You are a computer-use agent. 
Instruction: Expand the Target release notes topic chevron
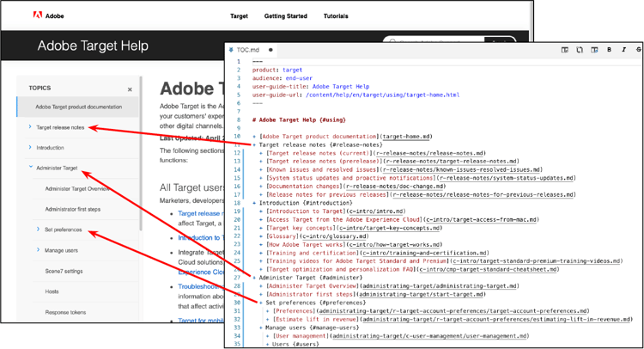(30, 126)
